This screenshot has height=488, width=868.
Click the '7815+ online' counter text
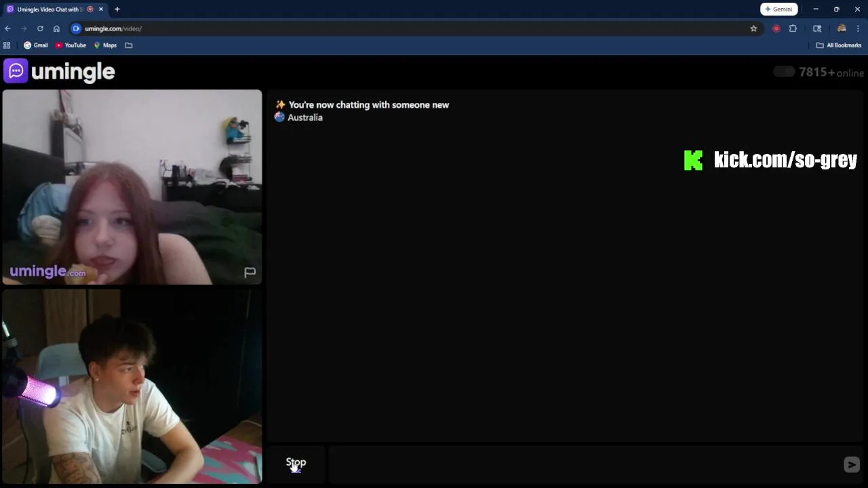[x=831, y=73]
